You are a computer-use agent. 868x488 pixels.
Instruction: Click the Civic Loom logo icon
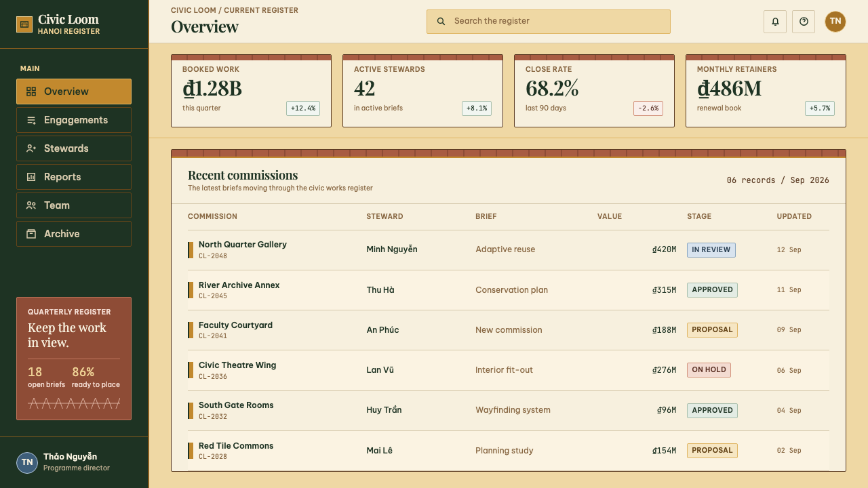point(24,24)
